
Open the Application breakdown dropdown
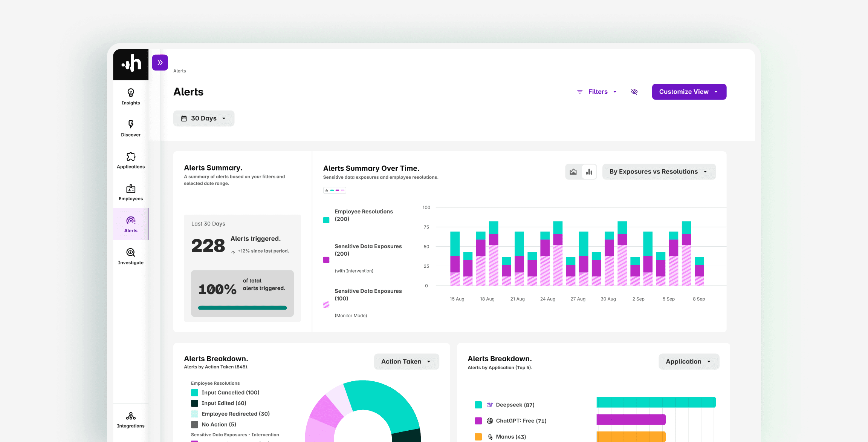pyautogui.click(x=688, y=361)
